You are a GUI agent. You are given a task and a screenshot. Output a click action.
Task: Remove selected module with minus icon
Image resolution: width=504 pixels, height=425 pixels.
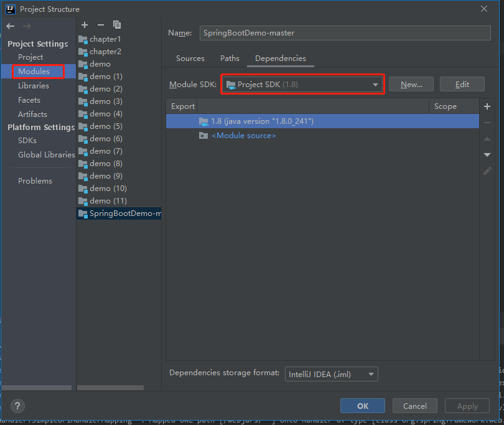pos(101,25)
